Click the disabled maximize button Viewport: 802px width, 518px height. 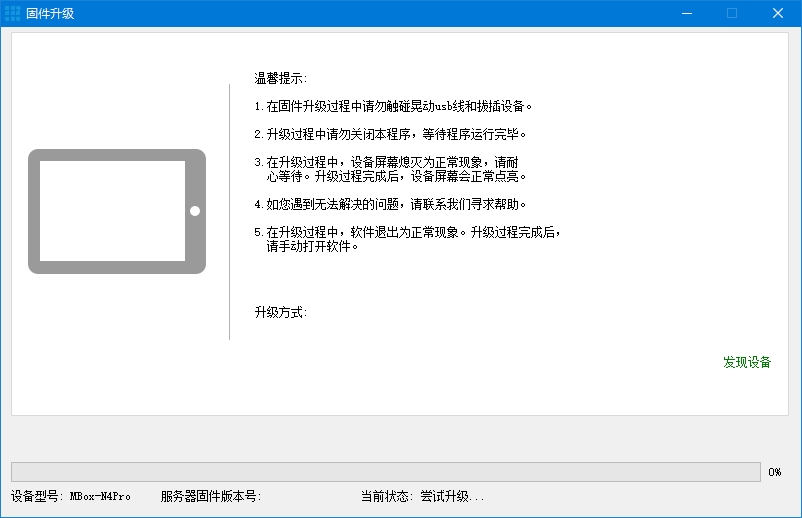tap(732, 13)
